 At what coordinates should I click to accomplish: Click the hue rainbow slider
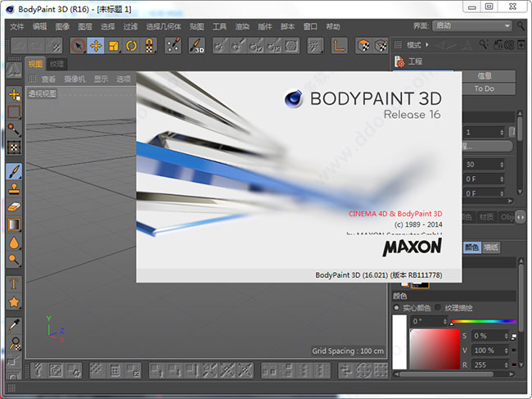coord(484,321)
